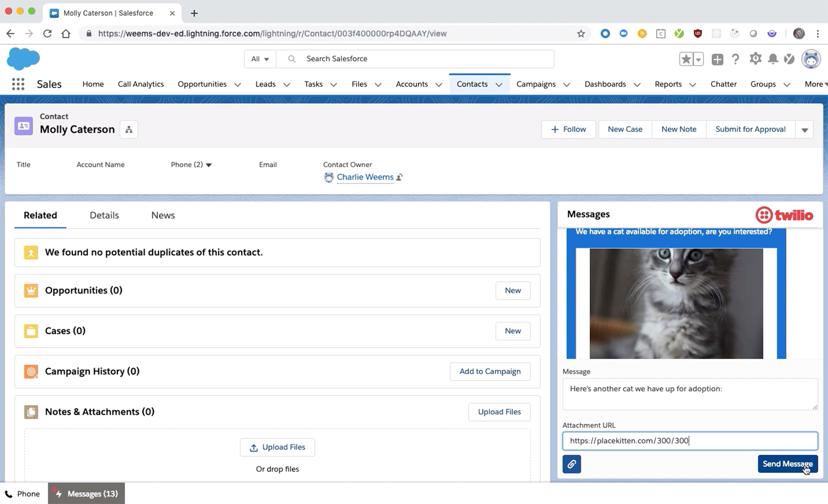Click Submit for Approval button
Viewport: 828px width, 504px height.
(x=751, y=130)
